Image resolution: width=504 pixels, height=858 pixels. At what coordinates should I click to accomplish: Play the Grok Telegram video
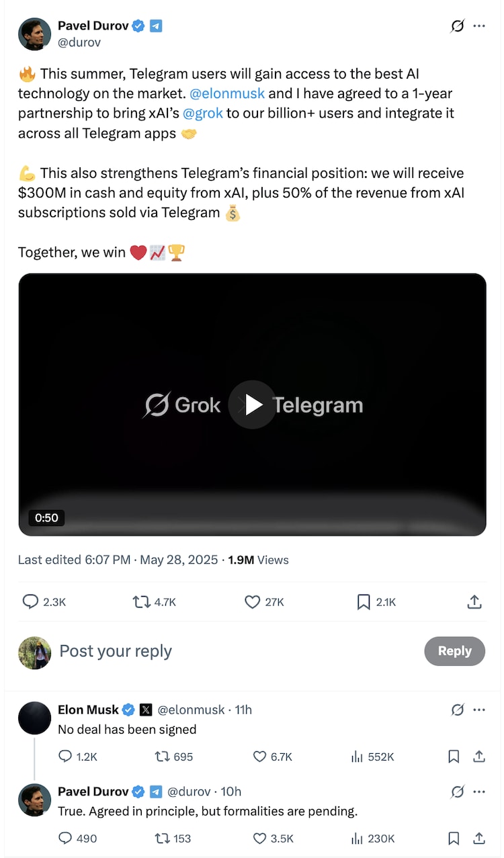coord(252,404)
